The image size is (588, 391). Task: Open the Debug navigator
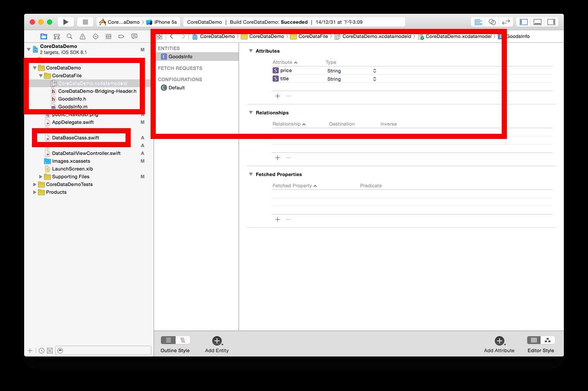[x=108, y=37]
